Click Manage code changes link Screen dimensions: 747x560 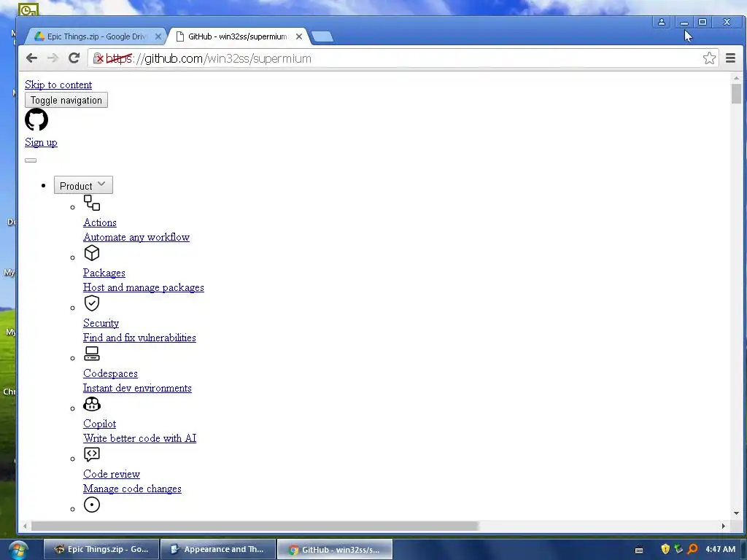(132, 489)
